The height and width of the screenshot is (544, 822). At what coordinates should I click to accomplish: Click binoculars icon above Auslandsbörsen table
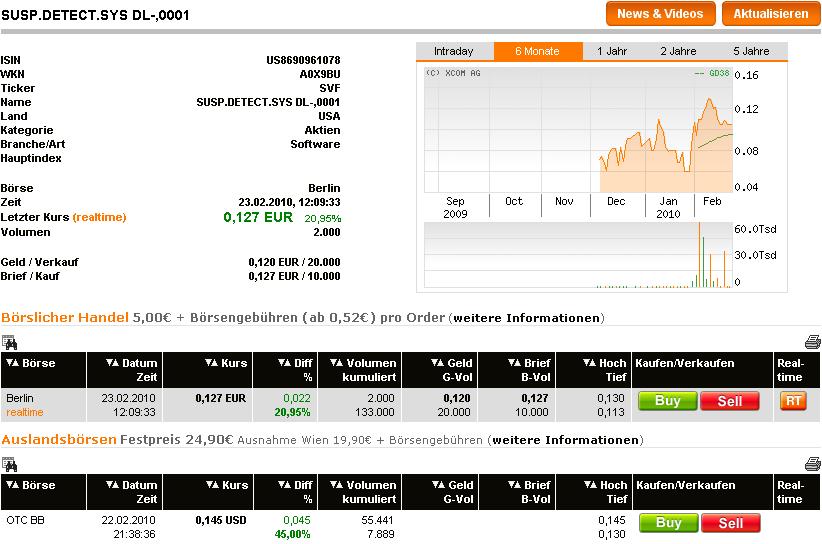pos(9,464)
